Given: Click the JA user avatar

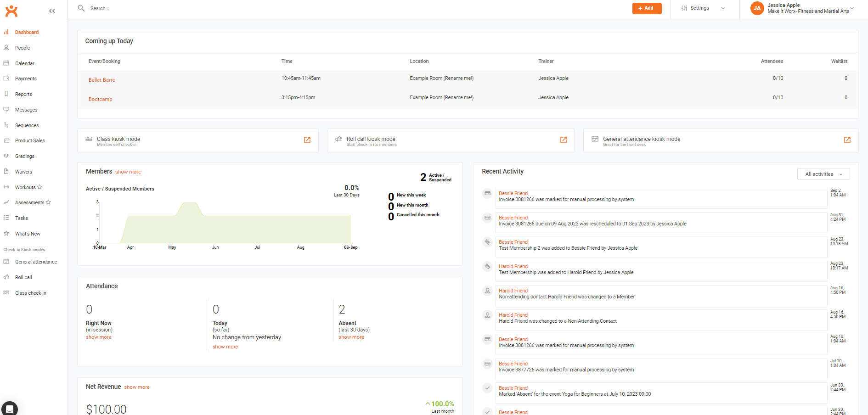Looking at the screenshot, I should tap(757, 8).
